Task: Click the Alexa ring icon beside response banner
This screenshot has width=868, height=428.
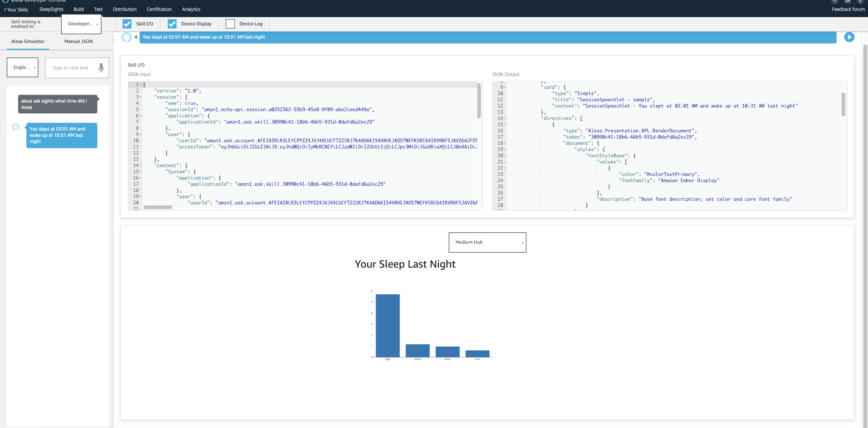Action: pyautogui.click(x=126, y=37)
